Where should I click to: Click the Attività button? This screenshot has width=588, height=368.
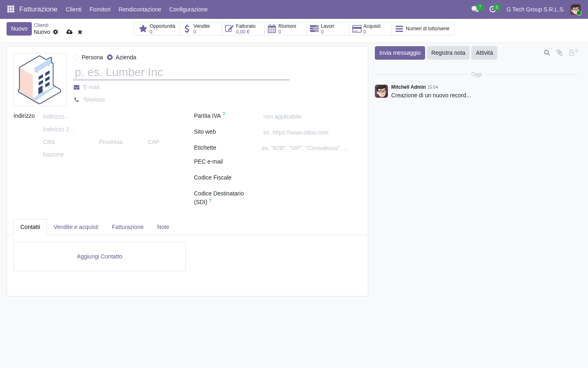484,53
